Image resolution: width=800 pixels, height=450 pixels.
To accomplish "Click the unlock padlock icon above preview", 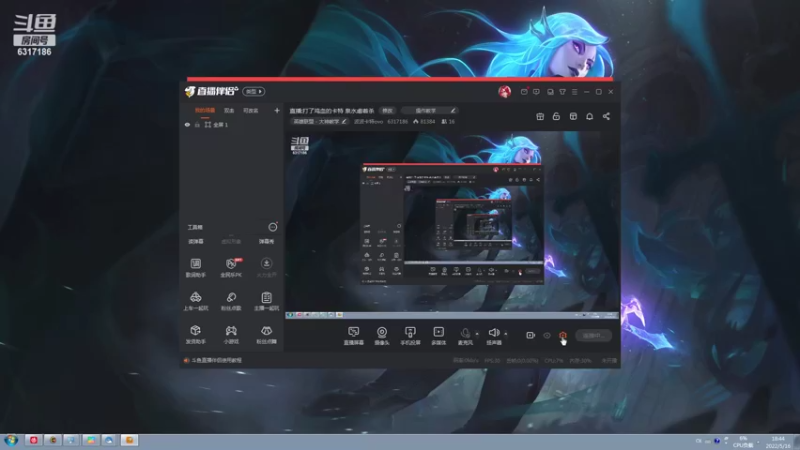I will 556,116.
